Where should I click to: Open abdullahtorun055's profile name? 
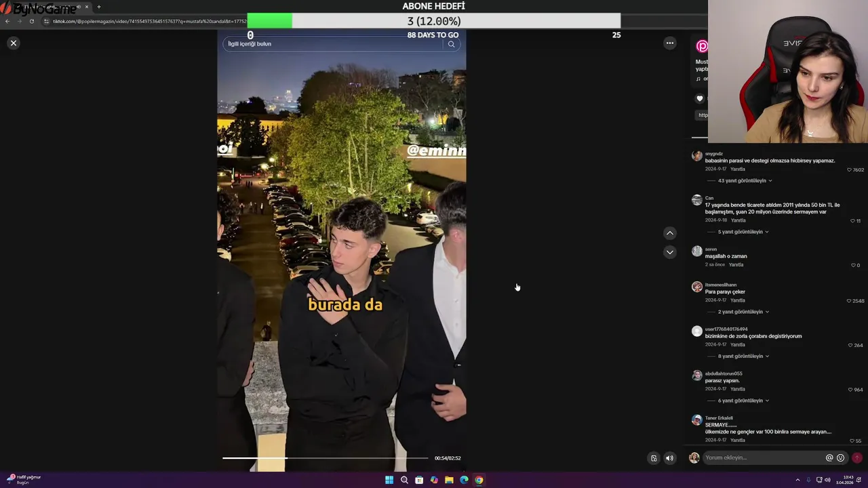(x=724, y=373)
